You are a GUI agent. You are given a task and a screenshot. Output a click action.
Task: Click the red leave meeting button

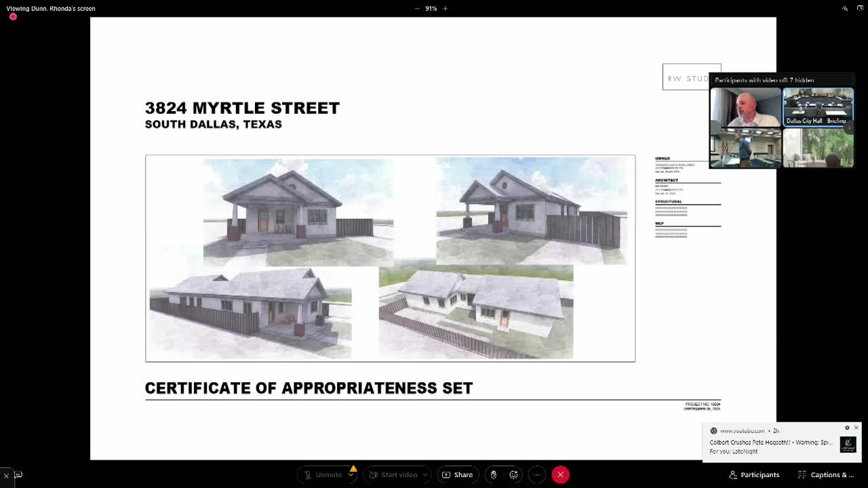pyautogui.click(x=561, y=474)
